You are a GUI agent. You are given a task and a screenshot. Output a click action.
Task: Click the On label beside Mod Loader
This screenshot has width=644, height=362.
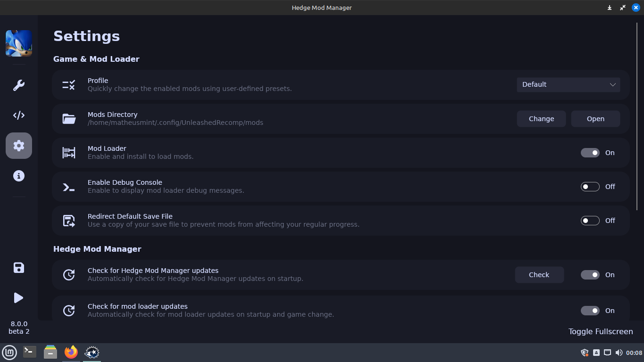click(x=610, y=153)
